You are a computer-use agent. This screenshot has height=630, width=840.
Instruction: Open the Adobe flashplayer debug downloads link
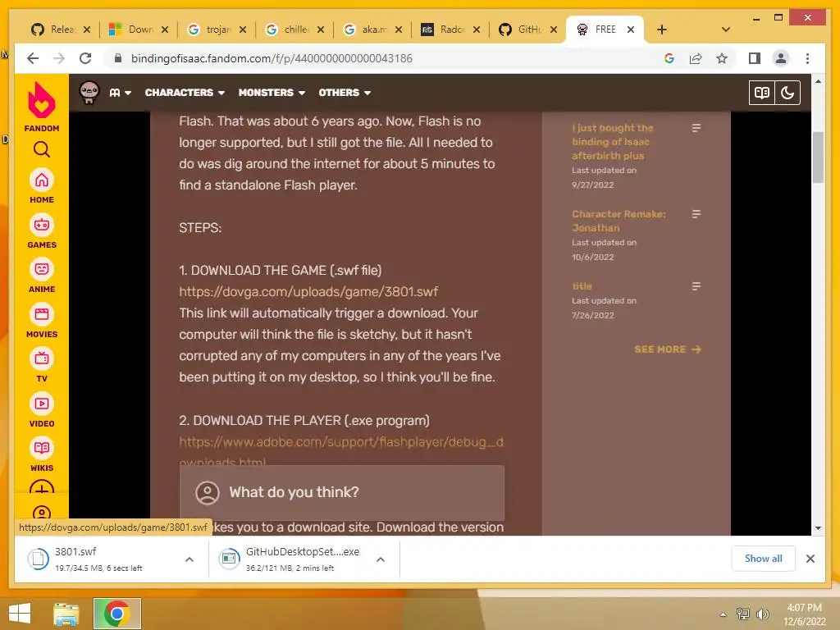coord(341,442)
